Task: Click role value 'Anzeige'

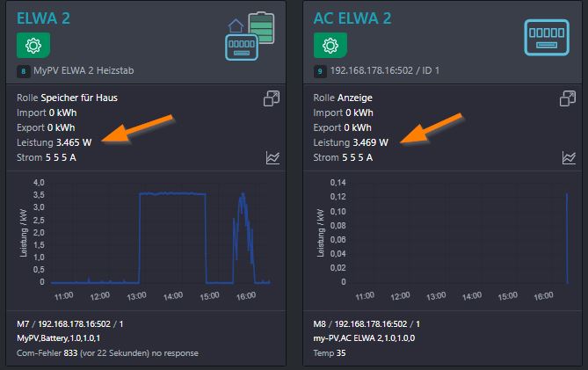Action: click(x=355, y=98)
